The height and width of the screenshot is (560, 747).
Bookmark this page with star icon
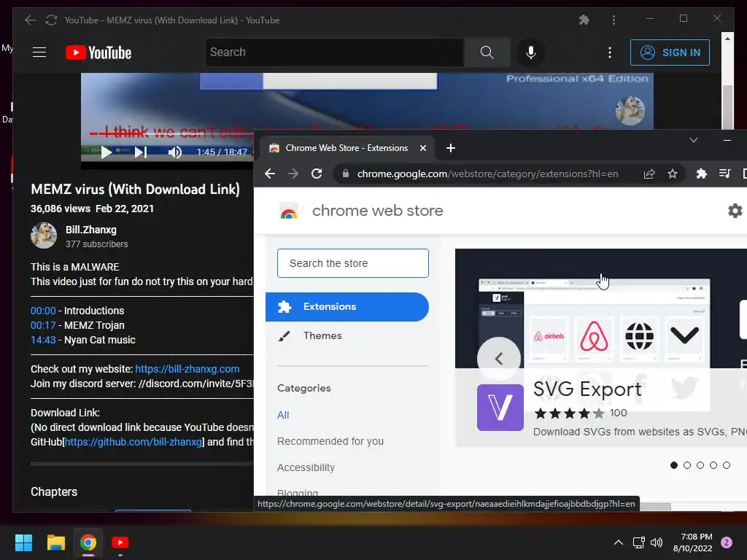pyautogui.click(x=672, y=174)
